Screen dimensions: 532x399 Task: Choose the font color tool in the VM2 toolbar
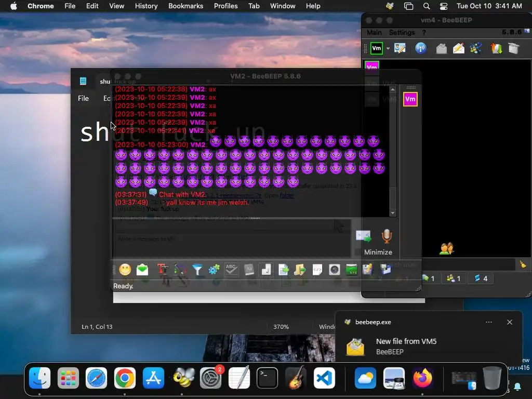click(x=180, y=270)
